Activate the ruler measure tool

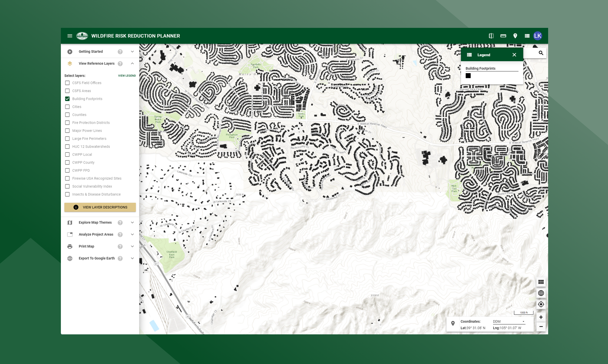503,36
